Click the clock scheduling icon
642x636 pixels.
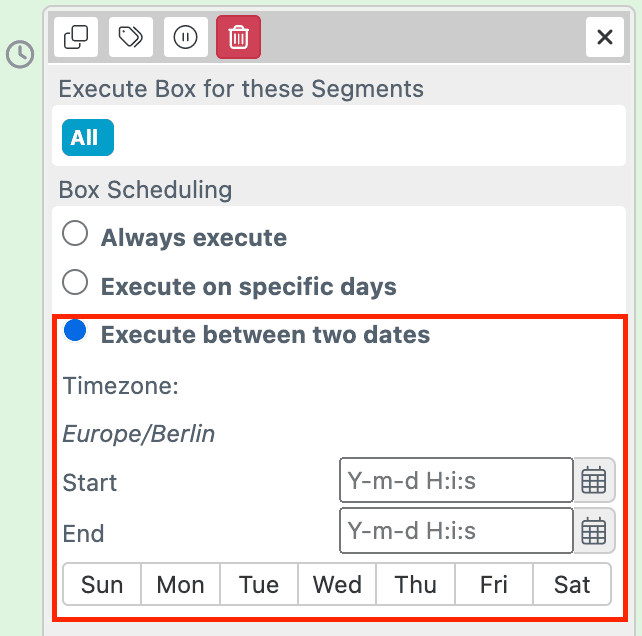20,54
